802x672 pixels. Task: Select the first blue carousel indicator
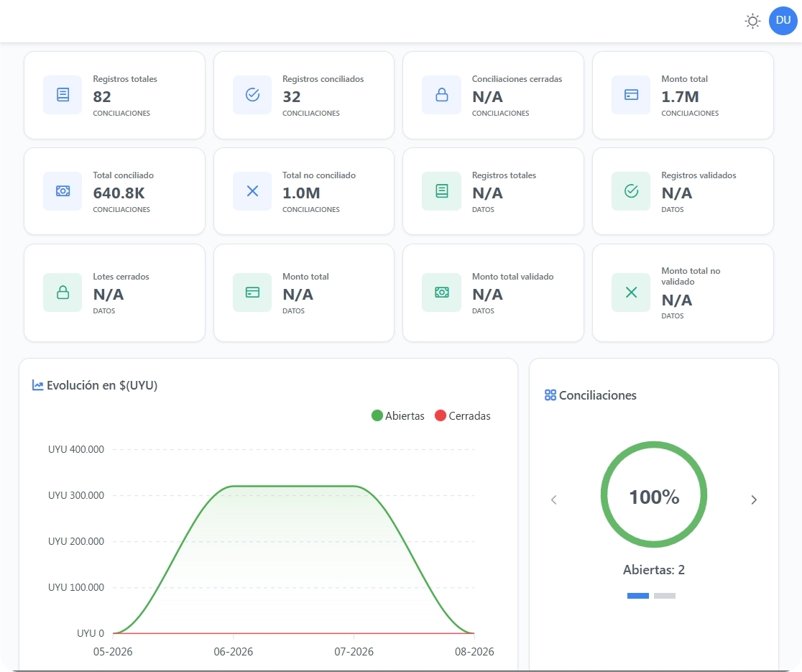point(638,596)
